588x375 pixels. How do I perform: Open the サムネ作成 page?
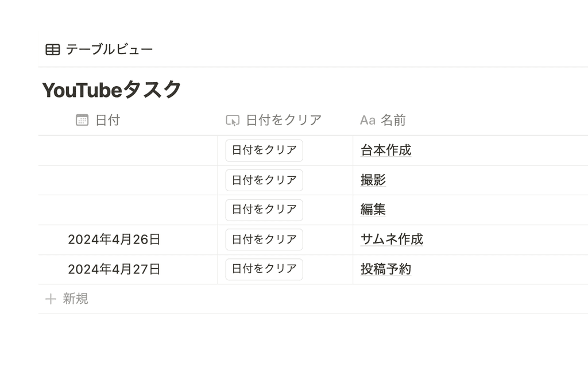pyautogui.click(x=392, y=239)
